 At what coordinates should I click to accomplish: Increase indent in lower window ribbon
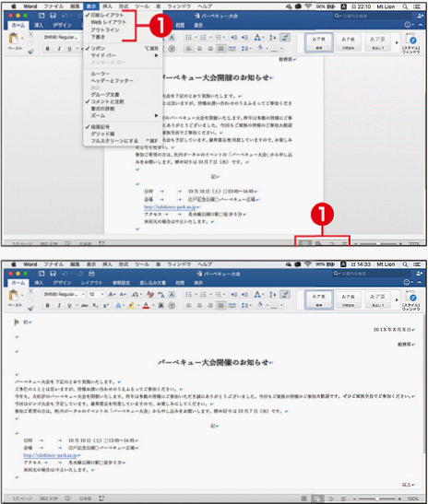[x=244, y=294]
